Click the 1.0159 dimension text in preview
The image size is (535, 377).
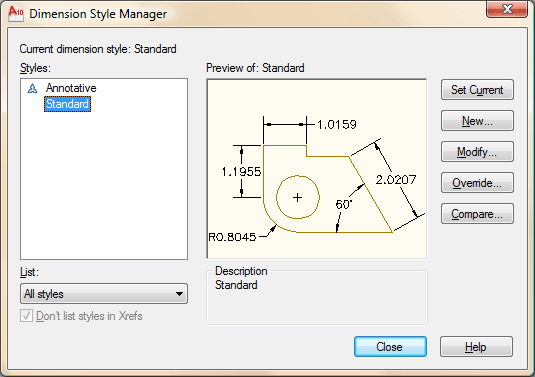click(337, 125)
